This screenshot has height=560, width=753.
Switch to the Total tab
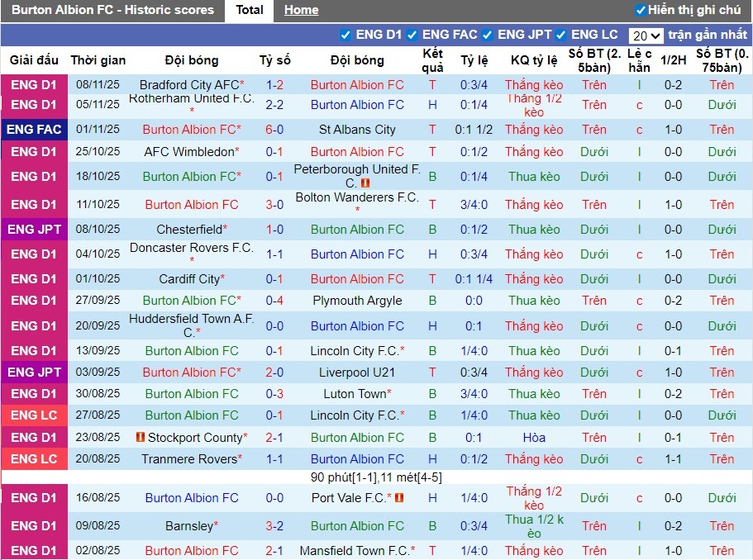(x=250, y=10)
